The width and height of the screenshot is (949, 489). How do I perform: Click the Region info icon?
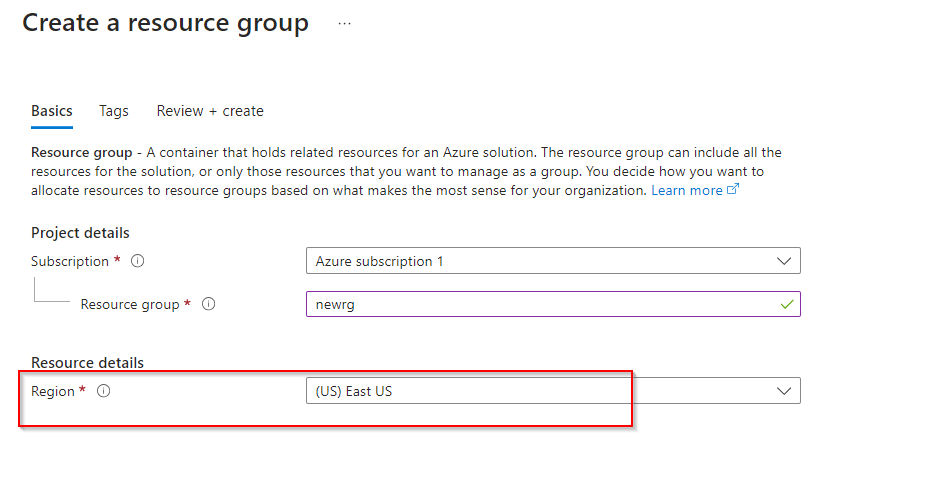tap(103, 392)
